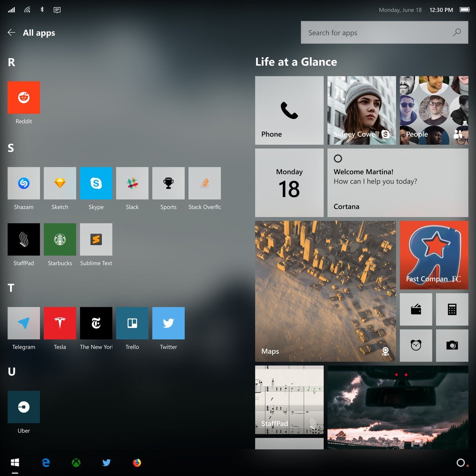476x476 pixels.
Task: Launch Shazam from the apps list
Action: (24, 183)
